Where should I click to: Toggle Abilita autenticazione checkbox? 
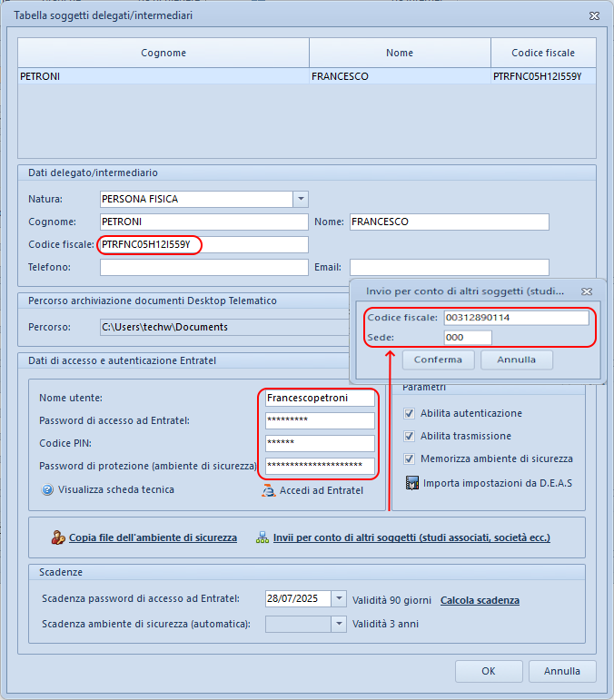[411, 413]
